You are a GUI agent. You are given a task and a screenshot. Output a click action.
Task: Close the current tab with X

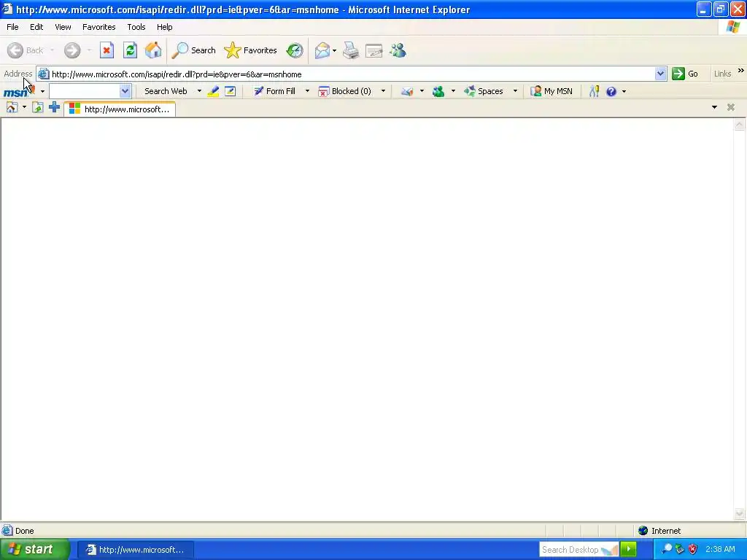pos(731,107)
